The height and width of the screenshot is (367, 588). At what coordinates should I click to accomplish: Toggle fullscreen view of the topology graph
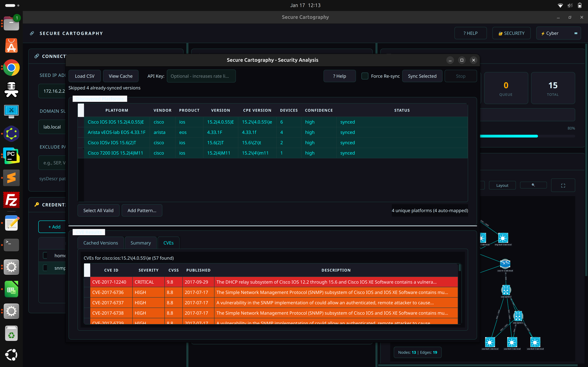[x=563, y=185]
